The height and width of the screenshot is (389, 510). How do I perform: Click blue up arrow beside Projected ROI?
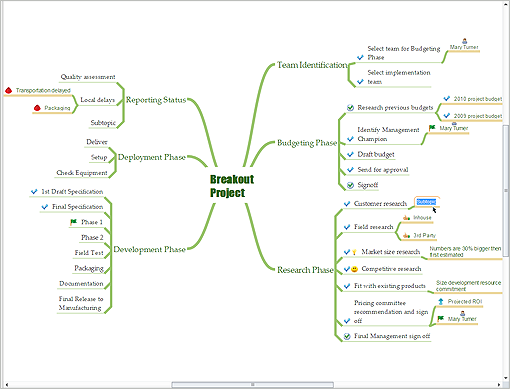441,301
